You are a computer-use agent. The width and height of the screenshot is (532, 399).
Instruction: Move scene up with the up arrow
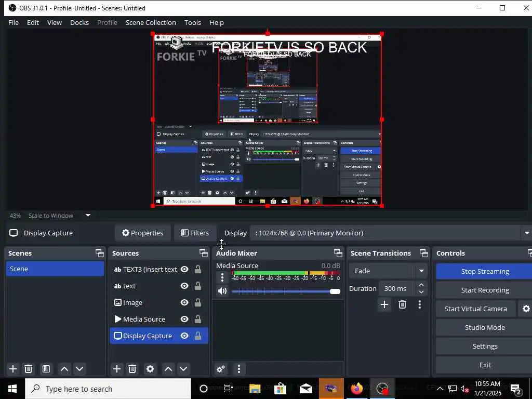click(x=64, y=369)
